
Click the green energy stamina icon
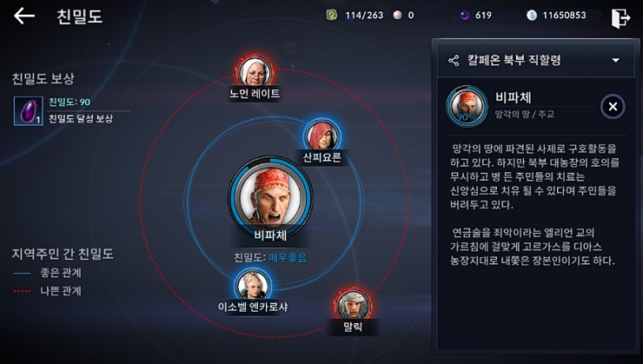(x=331, y=15)
